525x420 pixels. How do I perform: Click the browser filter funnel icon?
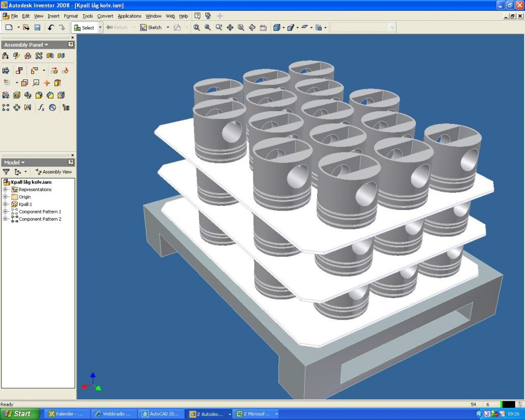point(6,172)
